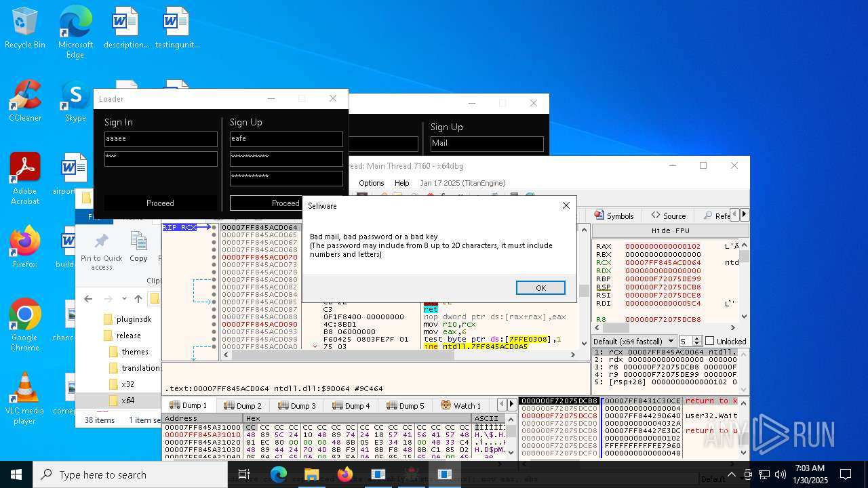Open recent locations dropdown in File Explorer
This screenshot has width=868, height=488.
(124, 299)
